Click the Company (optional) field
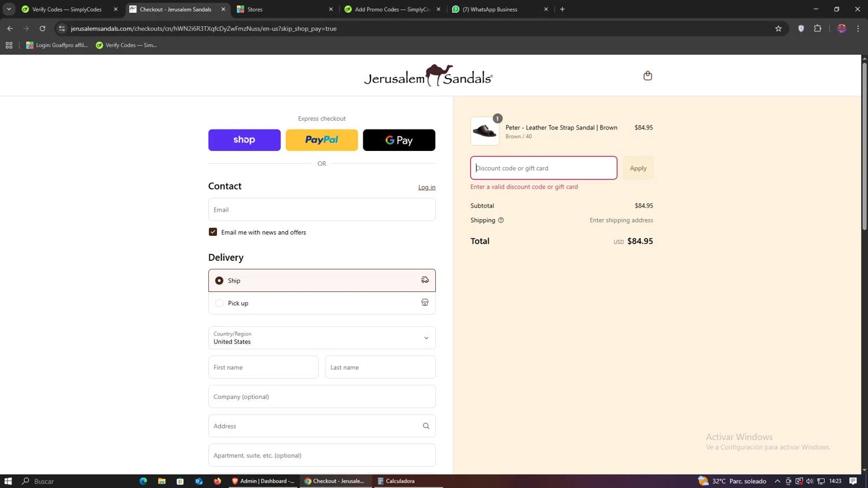This screenshot has width=868, height=488. [x=322, y=397]
